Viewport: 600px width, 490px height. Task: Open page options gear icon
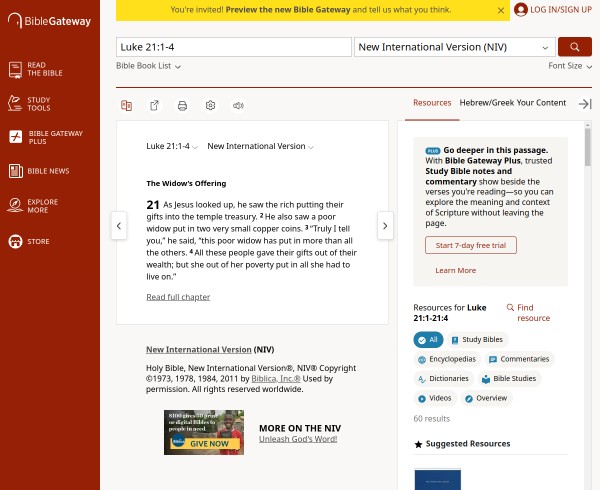210,105
